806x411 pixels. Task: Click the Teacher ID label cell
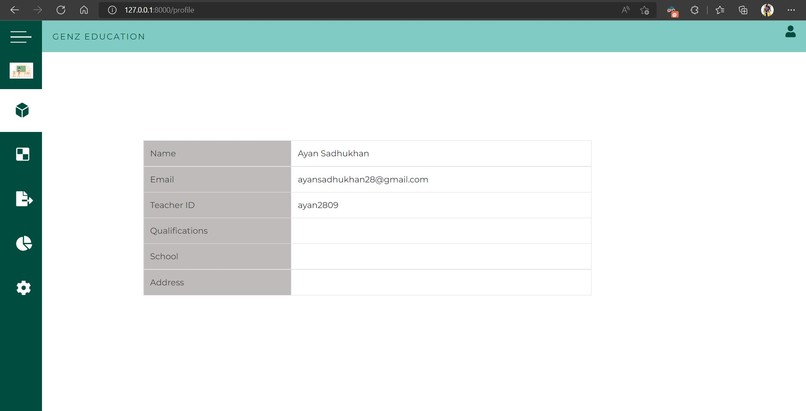[x=217, y=205]
